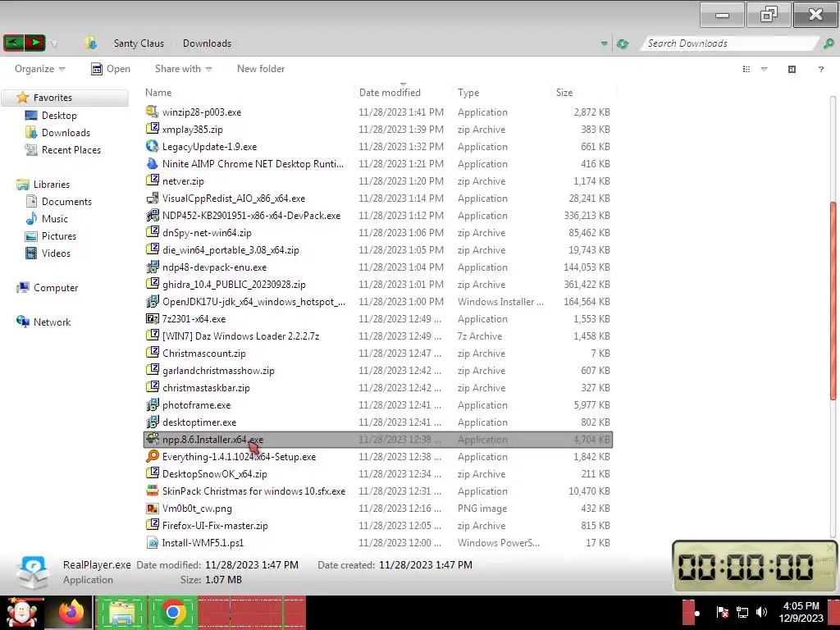
Task: Click the file list vertical scrollbar
Action: click(833, 300)
